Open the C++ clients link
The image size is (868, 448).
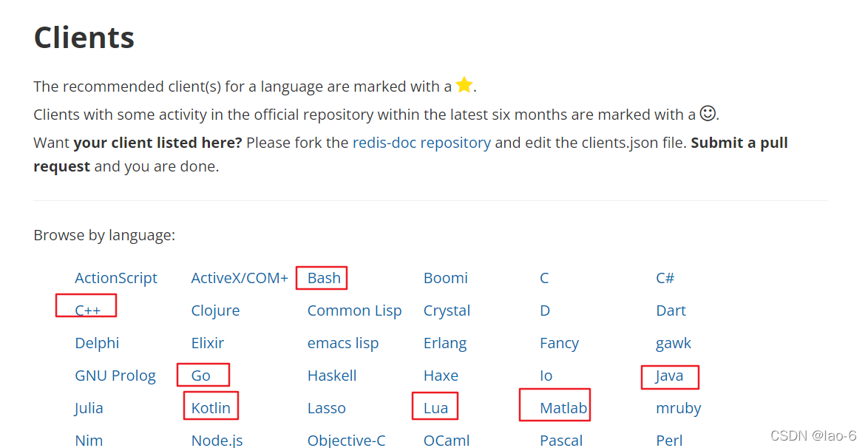pyautogui.click(x=88, y=310)
